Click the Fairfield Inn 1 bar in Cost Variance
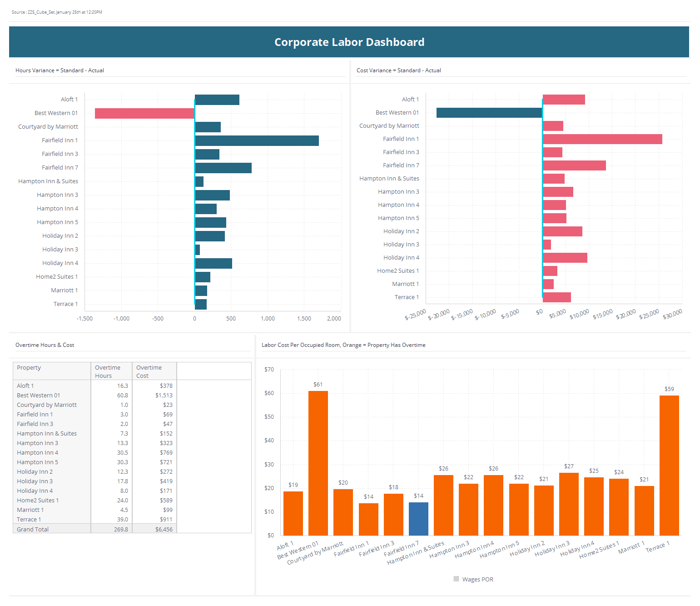Image resolution: width=700 pixels, height=606 pixels. coord(602,139)
